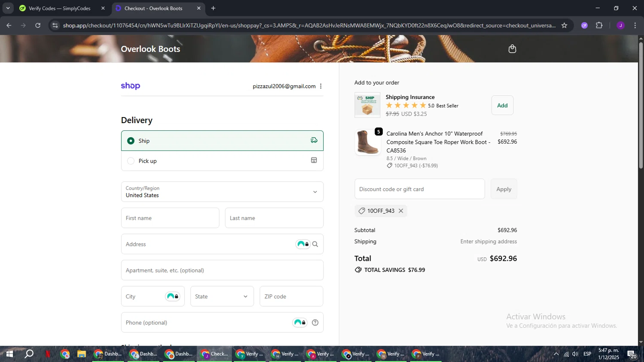Image resolution: width=644 pixels, height=362 pixels.
Task: Click the browser URL address bar
Action: pos(309,25)
